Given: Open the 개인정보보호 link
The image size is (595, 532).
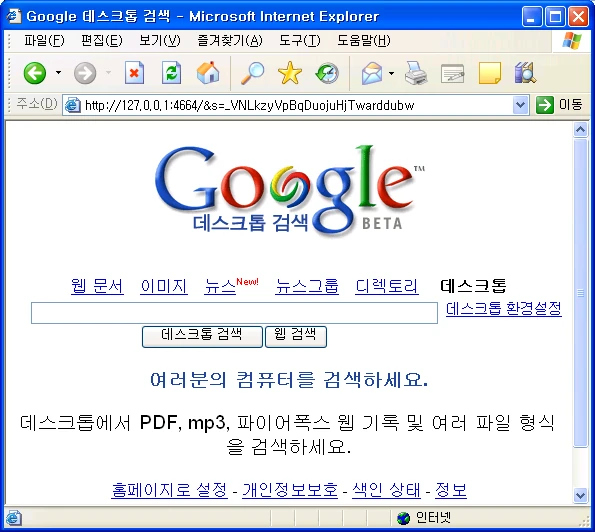Looking at the screenshot, I should pos(290,490).
